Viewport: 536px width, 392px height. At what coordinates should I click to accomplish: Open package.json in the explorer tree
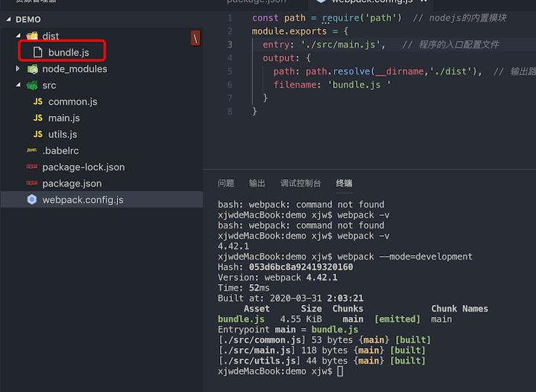point(72,183)
